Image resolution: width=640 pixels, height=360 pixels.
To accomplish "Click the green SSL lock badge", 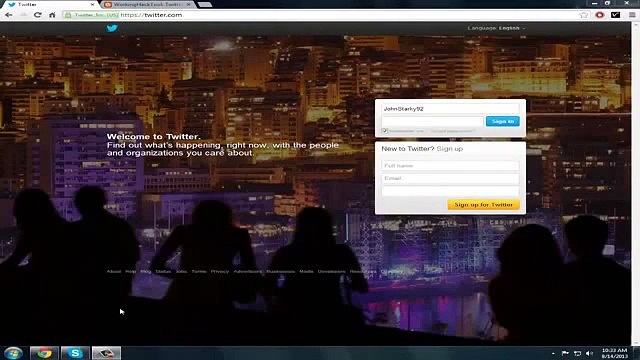I will pos(92,15).
